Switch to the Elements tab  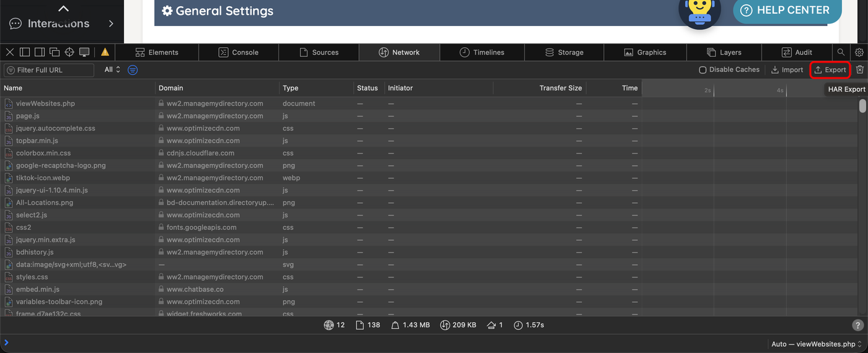click(x=157, y=53)
